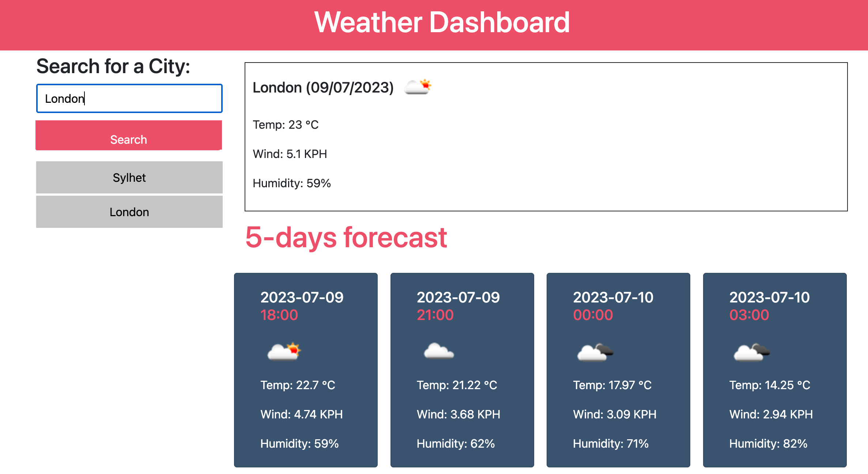This screenshot has height=474, width=868.
Task: Click the Weather Dashboard title banner
Action: pos(434,23)
